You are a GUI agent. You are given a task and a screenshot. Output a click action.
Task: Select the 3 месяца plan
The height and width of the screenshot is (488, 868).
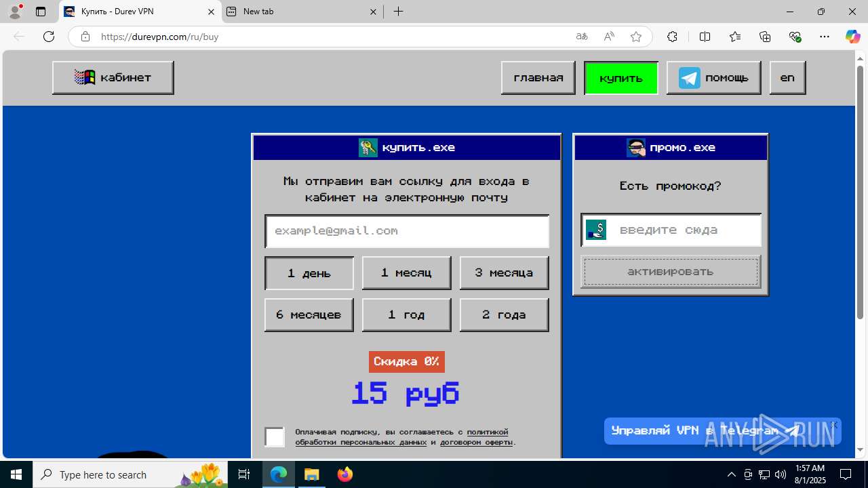tap(504, 273)
